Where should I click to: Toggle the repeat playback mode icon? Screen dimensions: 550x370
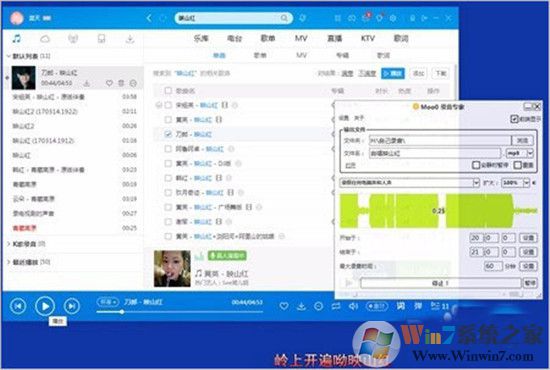[336, 306]
